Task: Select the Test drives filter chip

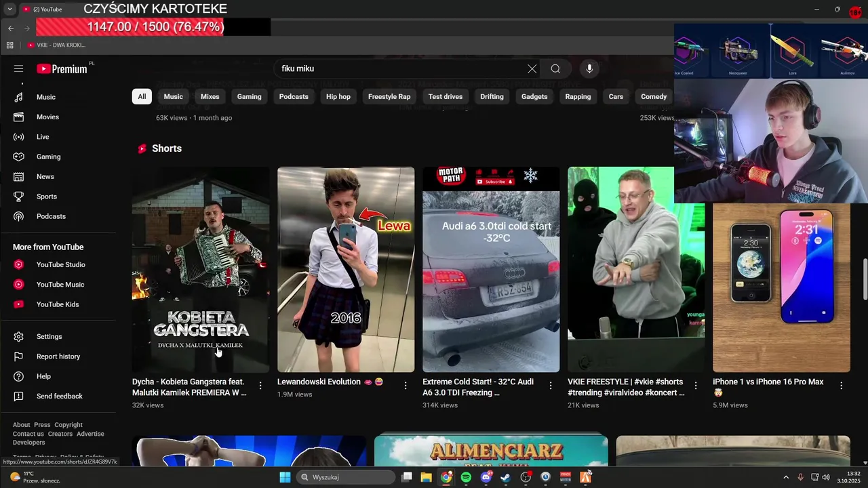Action: (446, 96)
